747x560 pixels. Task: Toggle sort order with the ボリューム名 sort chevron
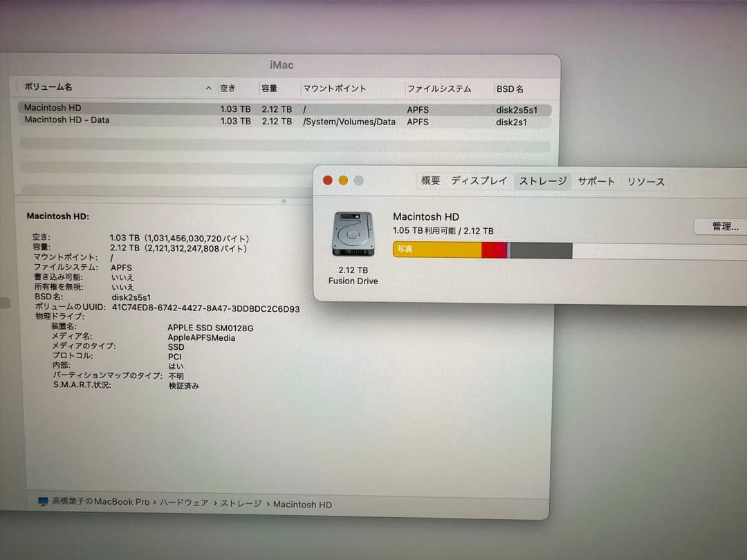tap(208, 88)
